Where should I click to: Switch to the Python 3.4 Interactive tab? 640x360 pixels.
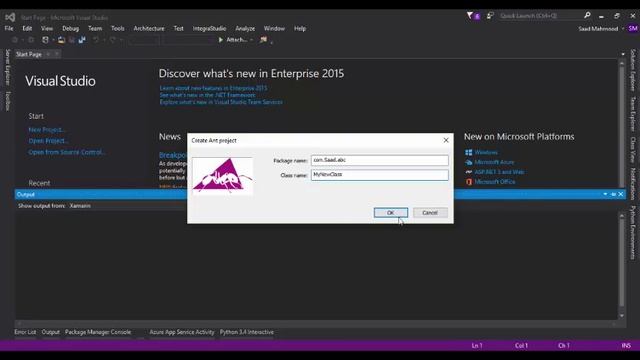(247, 332)
